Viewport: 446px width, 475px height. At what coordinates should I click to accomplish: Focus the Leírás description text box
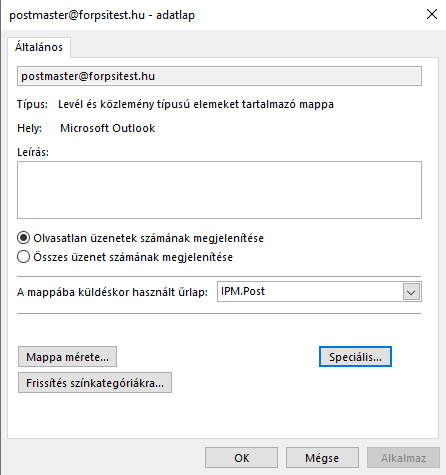219,190
